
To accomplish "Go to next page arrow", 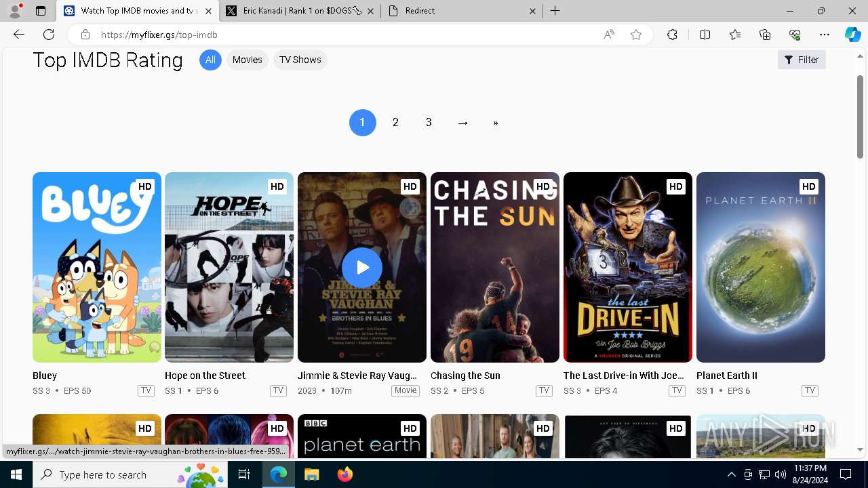I will click(x=462, y=123).
